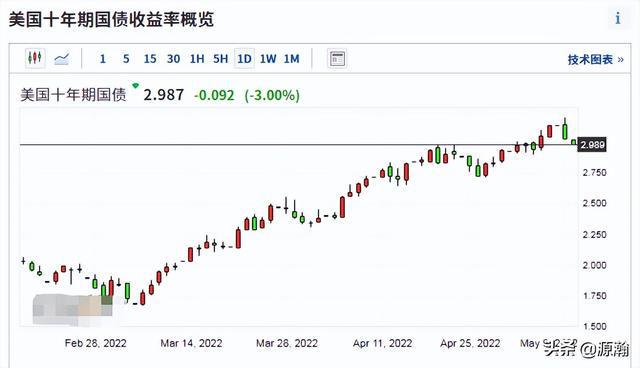The width and height of the screenshot is (640, 368).
Task: Select the 1M interval
Action: click(x=291, y=59)
